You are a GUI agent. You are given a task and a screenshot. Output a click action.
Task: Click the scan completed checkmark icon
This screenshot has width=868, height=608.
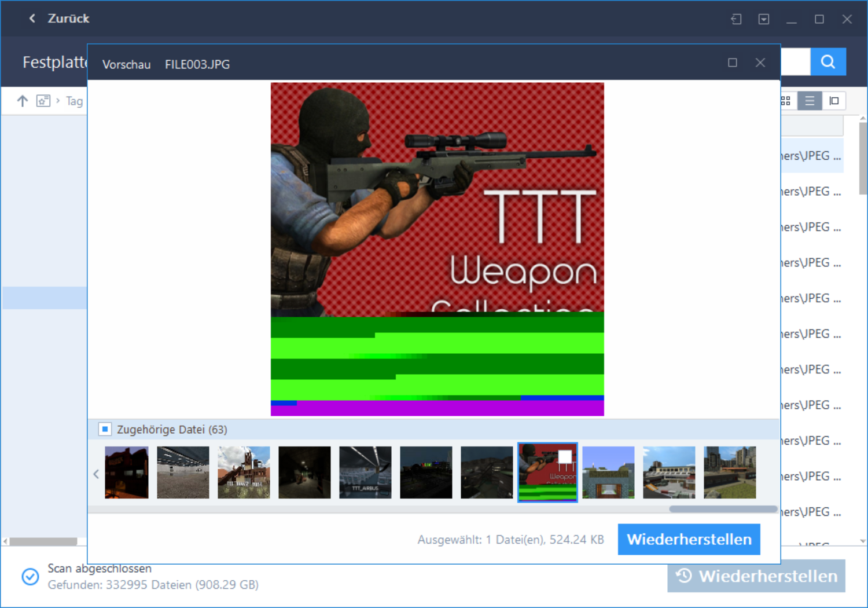coord(30,576)
